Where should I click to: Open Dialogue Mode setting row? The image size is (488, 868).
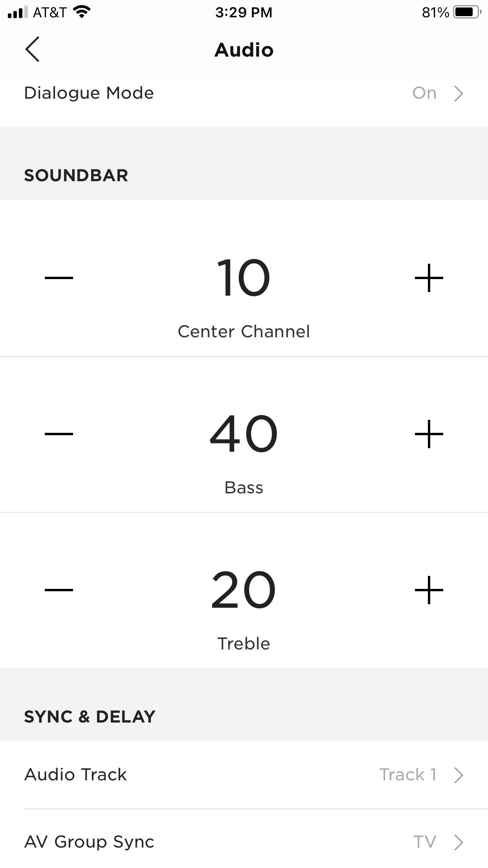[89, 93]
